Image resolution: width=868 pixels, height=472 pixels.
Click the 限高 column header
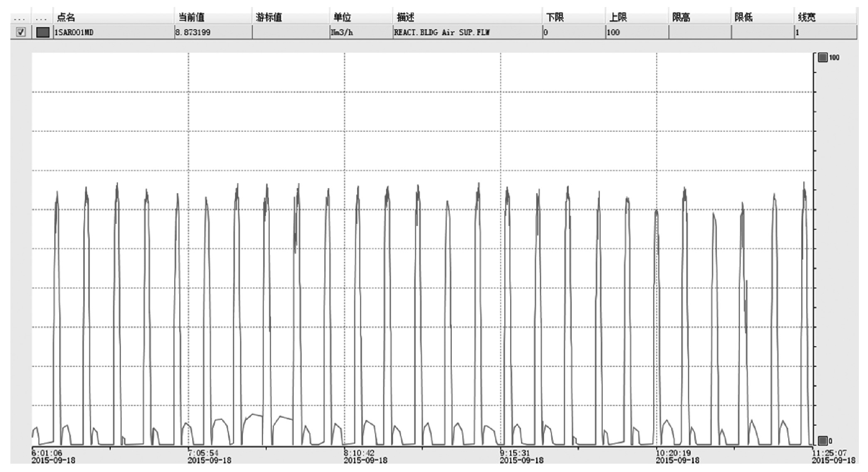pyautogui.click(x=681, y=17)
